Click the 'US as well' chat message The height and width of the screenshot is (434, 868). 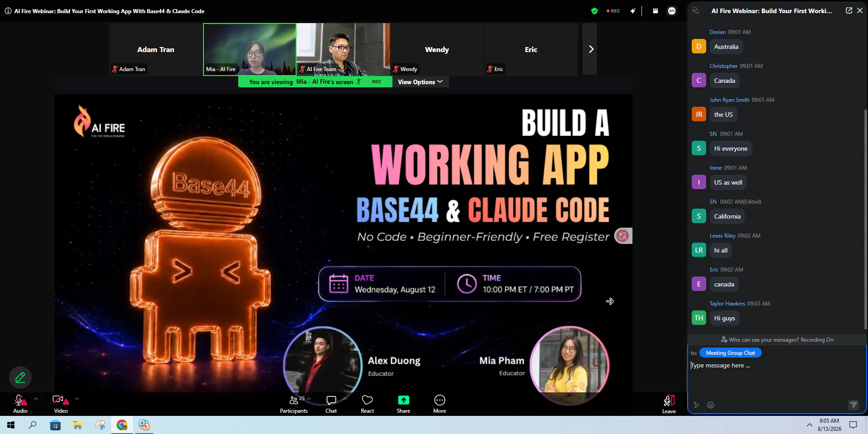[x=728, y=182]
